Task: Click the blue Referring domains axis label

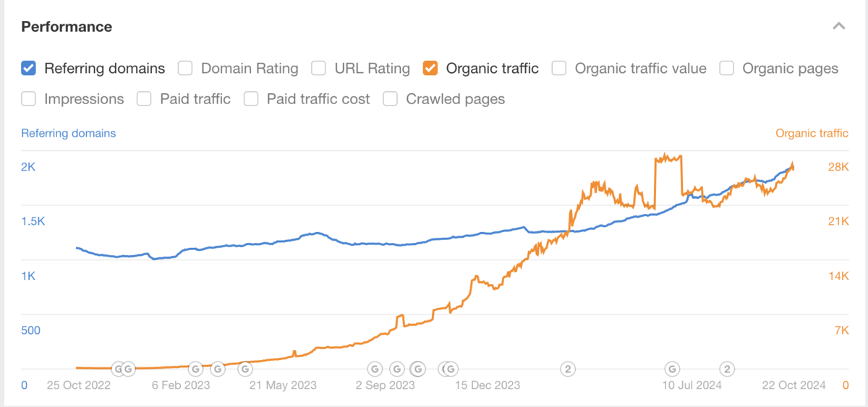Action: tap(69, 133)
